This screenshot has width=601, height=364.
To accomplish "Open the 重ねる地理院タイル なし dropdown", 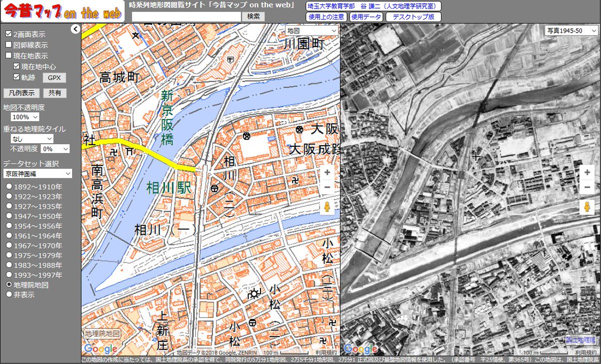I will [x=32, y=138].
